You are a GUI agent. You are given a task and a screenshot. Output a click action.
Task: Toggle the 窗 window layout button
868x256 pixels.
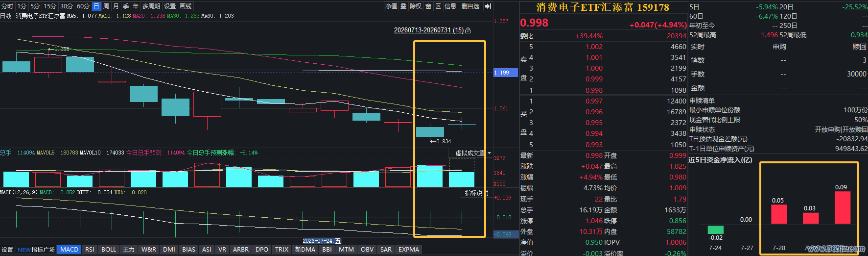[x=428, y=6]
